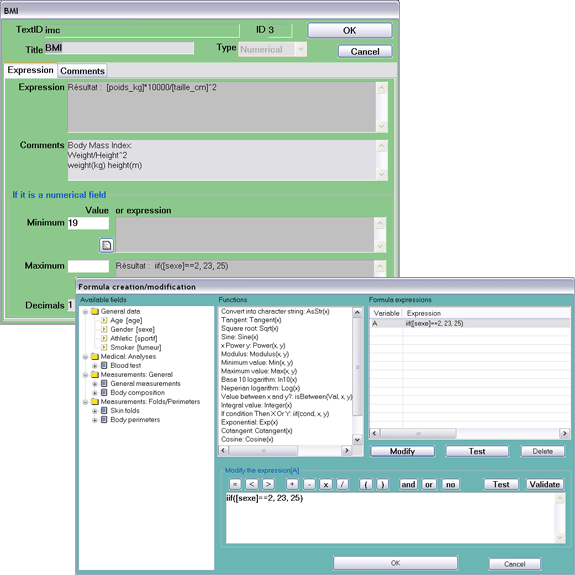Viewport: 575px width, 575px height.
Task: Select the Age [age] field
Action: [x=126, y=321]
